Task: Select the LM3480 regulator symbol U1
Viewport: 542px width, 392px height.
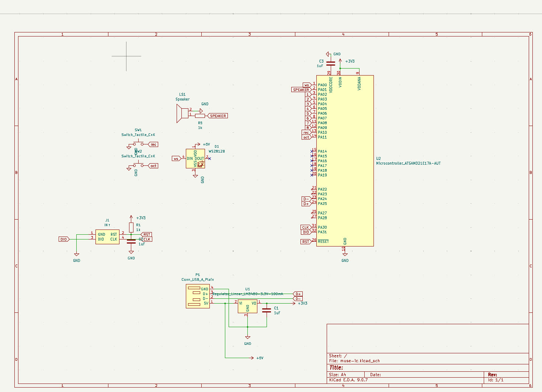Action: pos(247,306)
